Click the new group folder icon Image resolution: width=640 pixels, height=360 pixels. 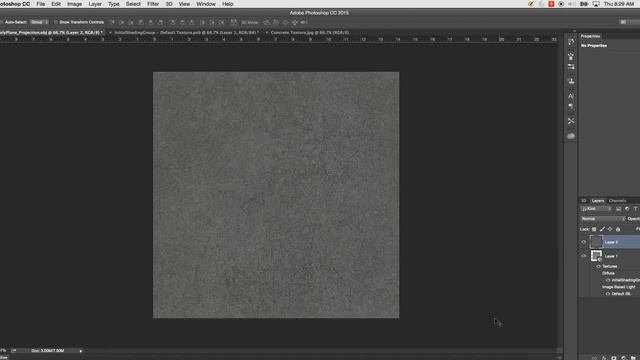click(x=633, y=358)
